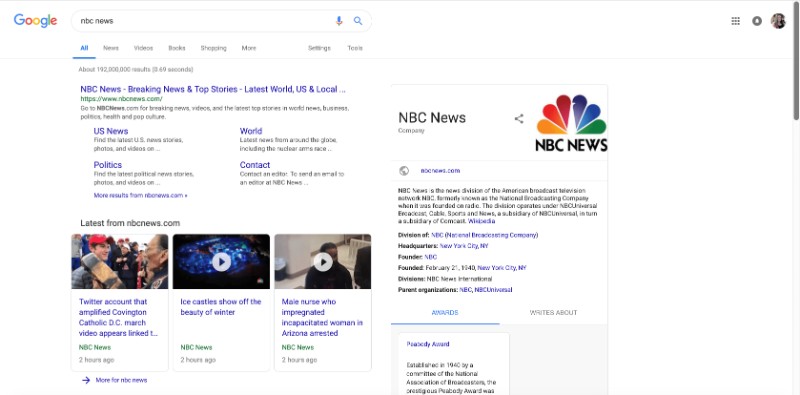Switch to the Shopping tab
This screenshot has height=395, width=800.
(x=213, y=48)
